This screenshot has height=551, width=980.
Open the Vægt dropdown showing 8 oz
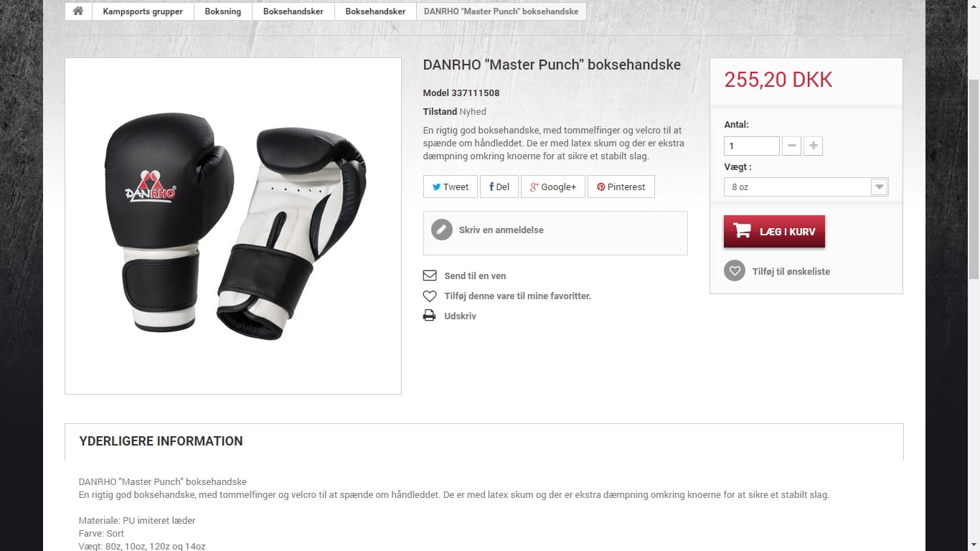tap(806, 187)
